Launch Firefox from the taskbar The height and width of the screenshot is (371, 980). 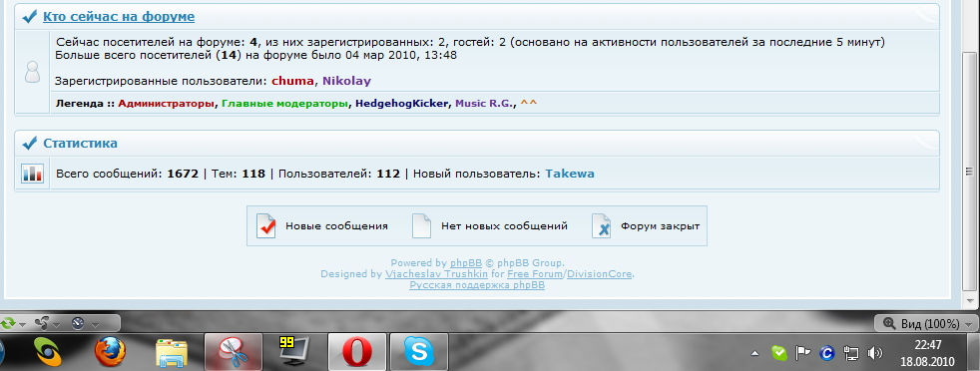(x=110, y=352)
